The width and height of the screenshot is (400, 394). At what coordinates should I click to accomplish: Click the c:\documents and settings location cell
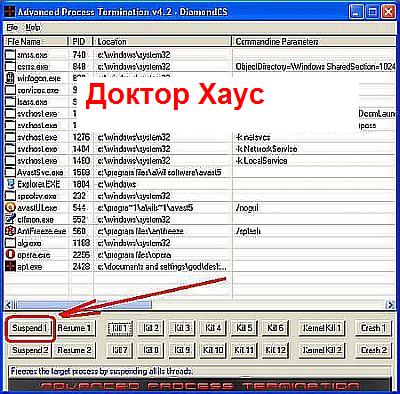point(162,267)
